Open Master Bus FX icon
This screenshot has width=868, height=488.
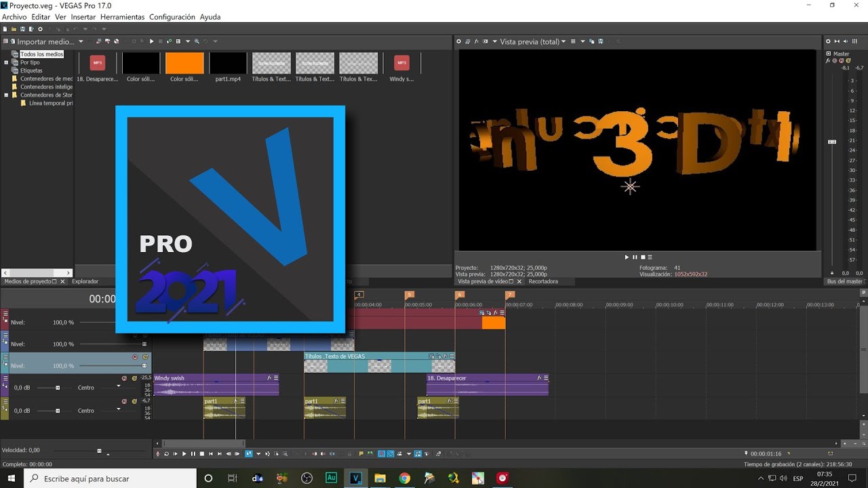(x=828, y=61)
